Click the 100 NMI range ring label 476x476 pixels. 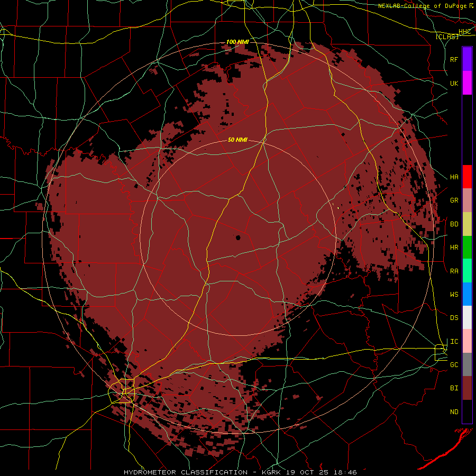click(237, 42)
